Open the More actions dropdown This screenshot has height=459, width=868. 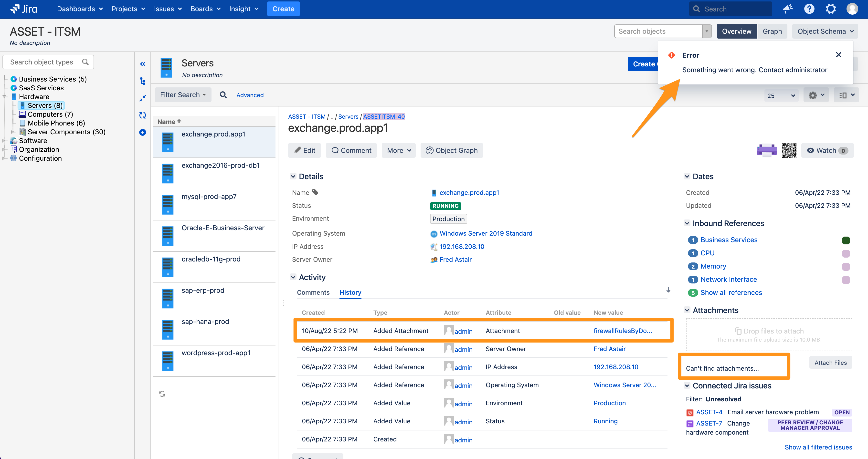399,151
